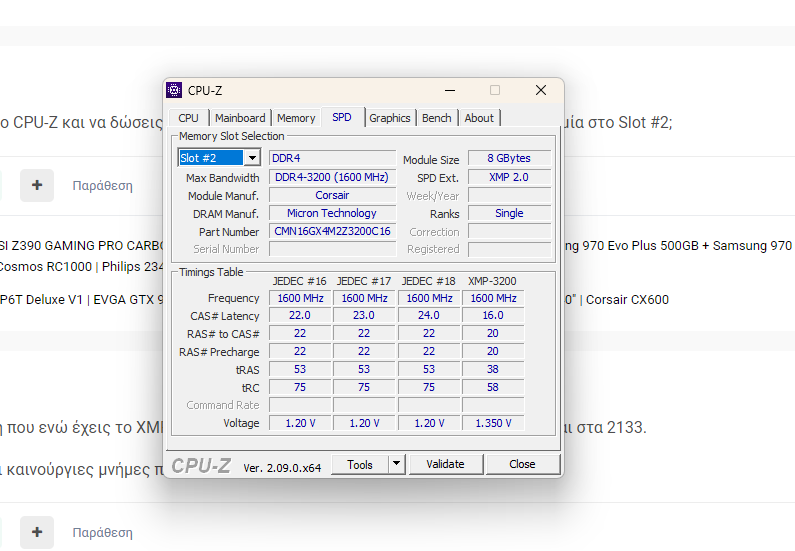
Task: Click the CPU-Z app icon in title bar
Action: [174, 90]
